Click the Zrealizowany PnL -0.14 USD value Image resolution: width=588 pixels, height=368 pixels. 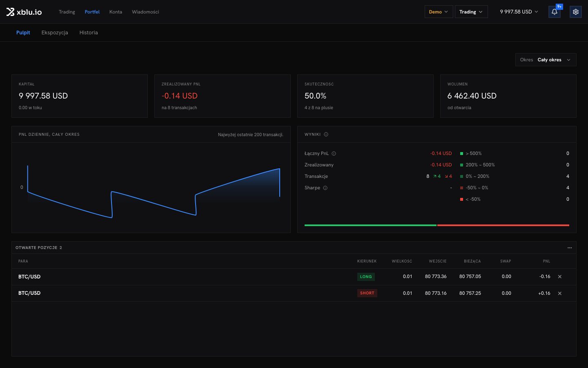pos(180,96)
